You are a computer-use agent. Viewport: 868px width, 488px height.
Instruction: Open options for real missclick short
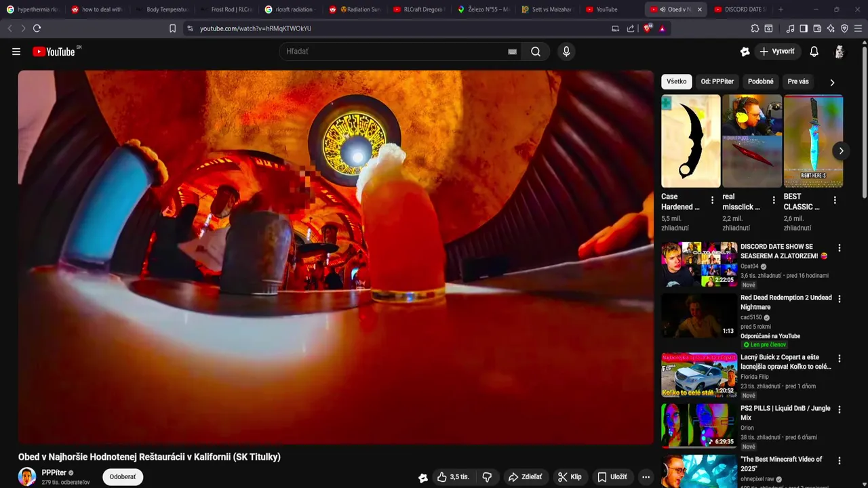tap(773, 200)
